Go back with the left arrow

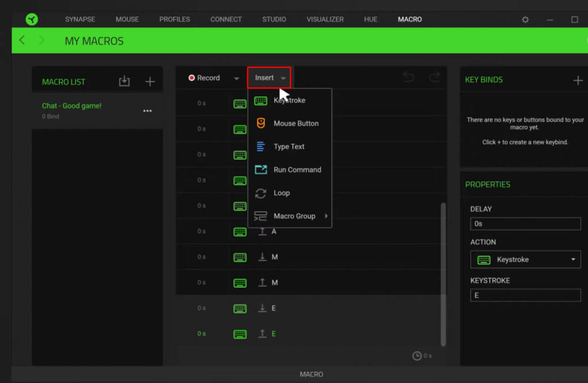point(22,40)
